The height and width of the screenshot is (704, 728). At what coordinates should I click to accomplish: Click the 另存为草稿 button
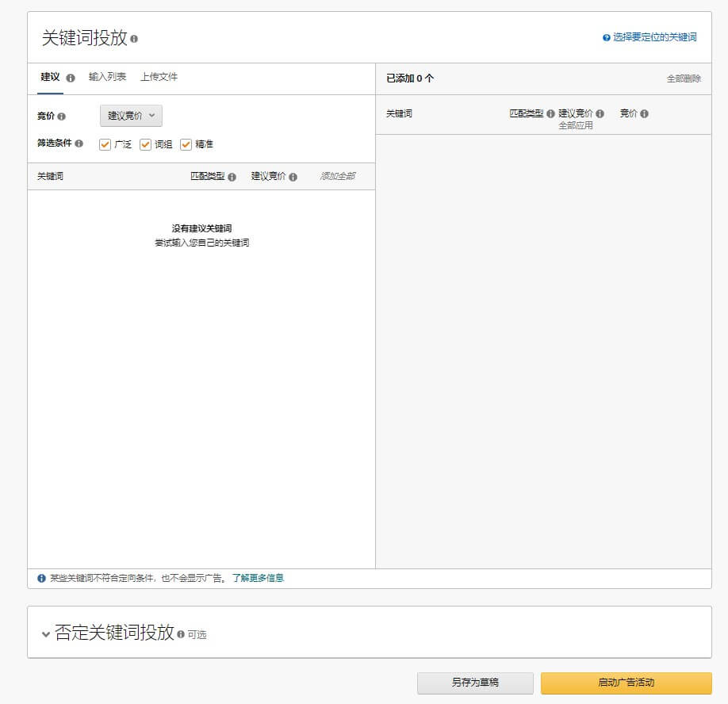pos(475,683)
